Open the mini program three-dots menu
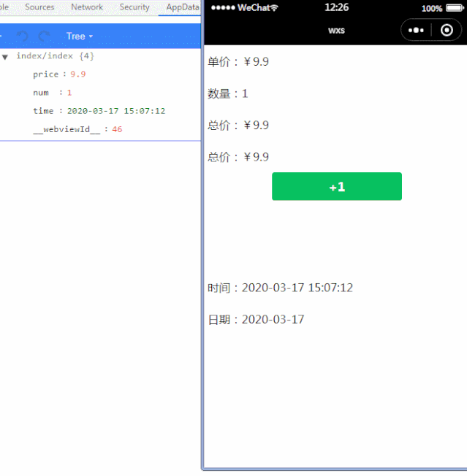467x476 pixels. point(416,30)
